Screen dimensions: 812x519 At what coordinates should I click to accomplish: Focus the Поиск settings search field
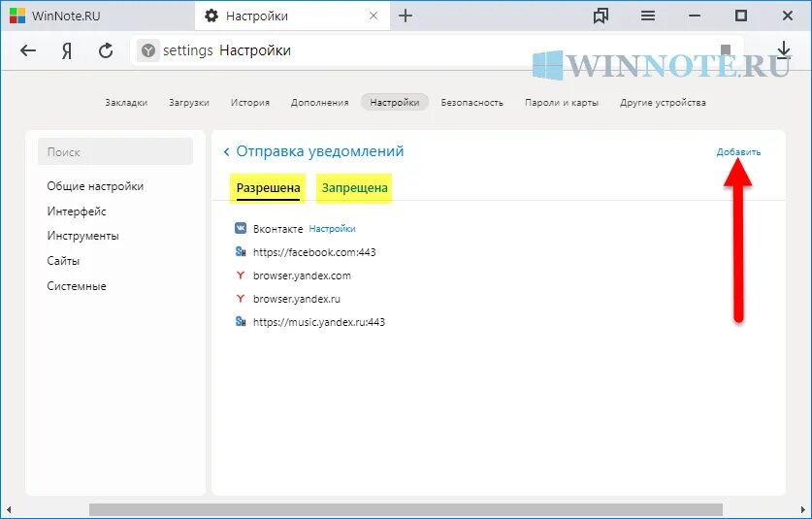[115, 151]
